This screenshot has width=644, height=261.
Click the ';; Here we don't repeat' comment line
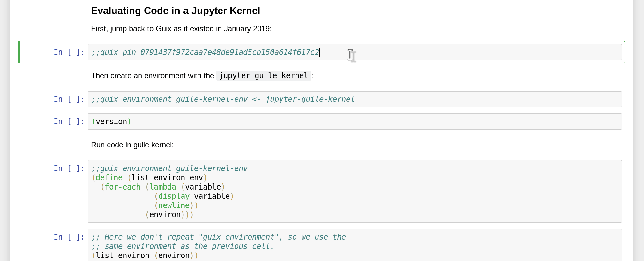[219, 237]
